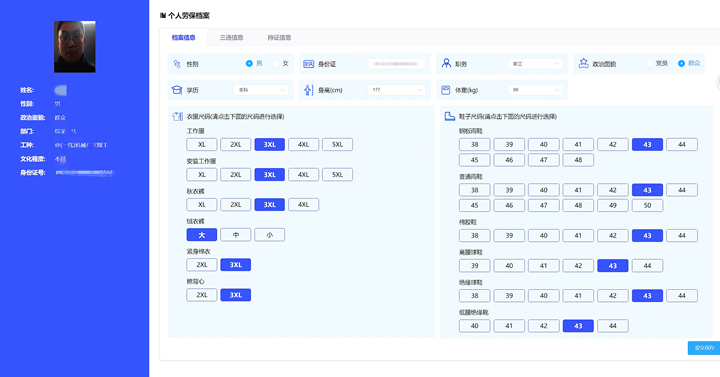The width and height of the screenshot is (720, 377).
Task: Select size 44 for 棉胶鞋
Action: (682, 236)
